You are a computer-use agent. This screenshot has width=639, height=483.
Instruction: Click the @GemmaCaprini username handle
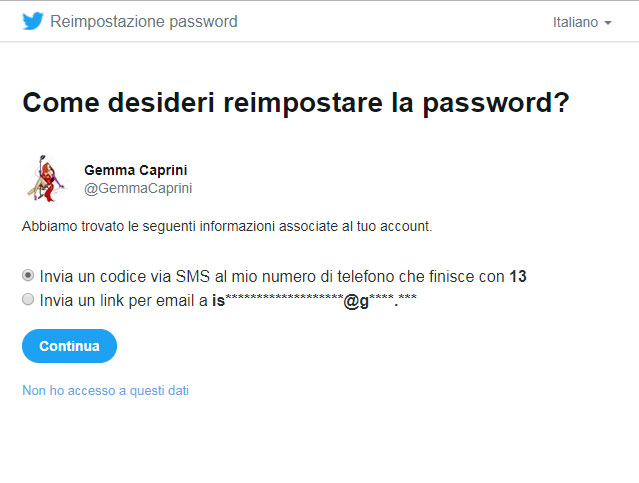[x=138, y=188]
